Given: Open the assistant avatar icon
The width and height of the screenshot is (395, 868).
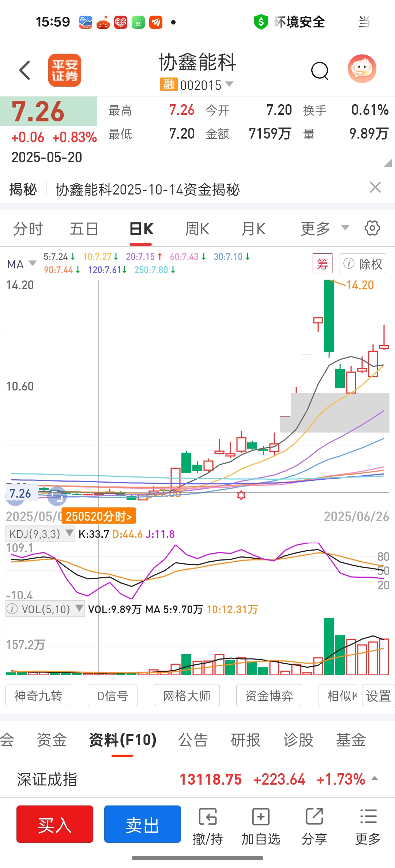Looking at the screenshot, I should (362, 69).
